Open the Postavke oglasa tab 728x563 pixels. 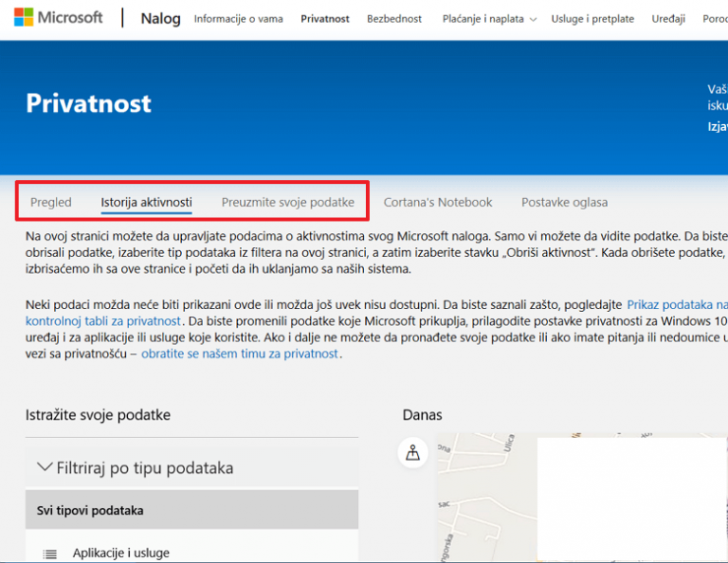pos(565,203)
